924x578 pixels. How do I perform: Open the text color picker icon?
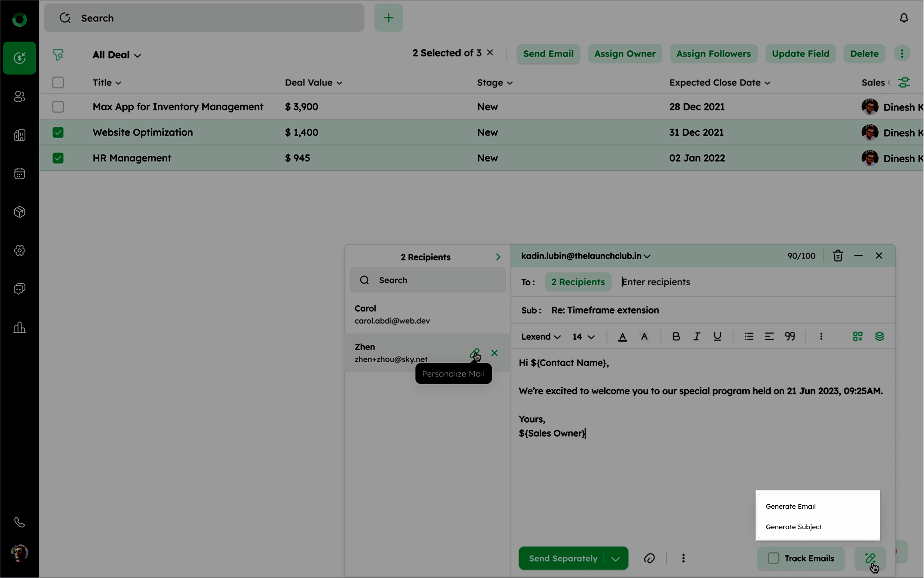tap(622, 337)
